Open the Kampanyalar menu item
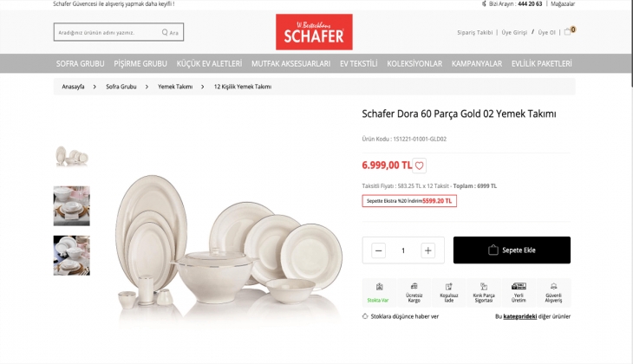Image resolution: width=633 pixels, height=364 pixels. [477, 64]
